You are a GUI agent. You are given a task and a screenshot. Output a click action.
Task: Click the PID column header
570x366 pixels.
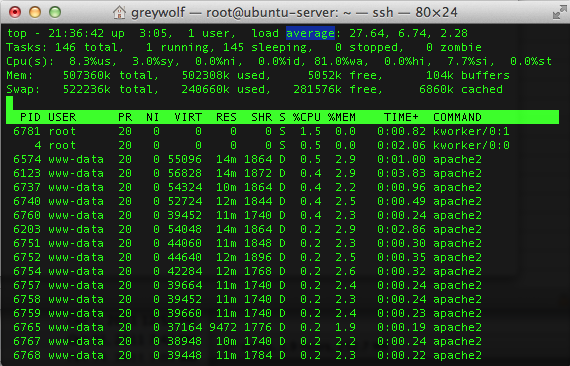(x=30, y=117)
